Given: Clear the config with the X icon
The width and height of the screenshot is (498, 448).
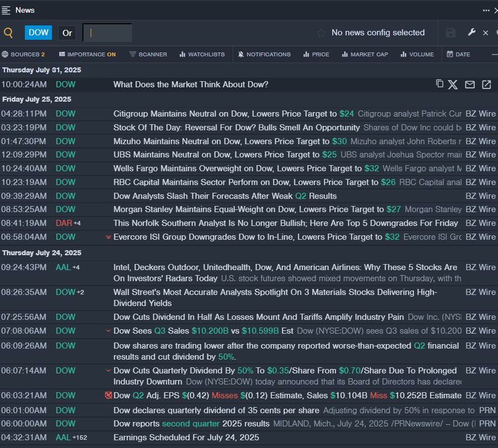Looking at the screenshot, I should pyautogui.click(x=486, y=33).
